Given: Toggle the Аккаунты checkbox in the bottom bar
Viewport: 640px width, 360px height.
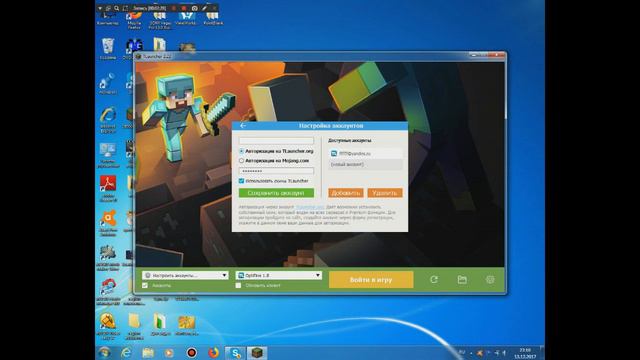Looking at the screenshot, I should pyautogui.click(x=145, y=285).
